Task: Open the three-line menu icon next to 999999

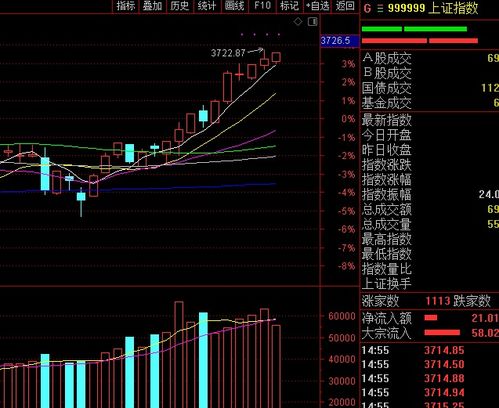Action: pyautogui.click(x=380, y=8)
